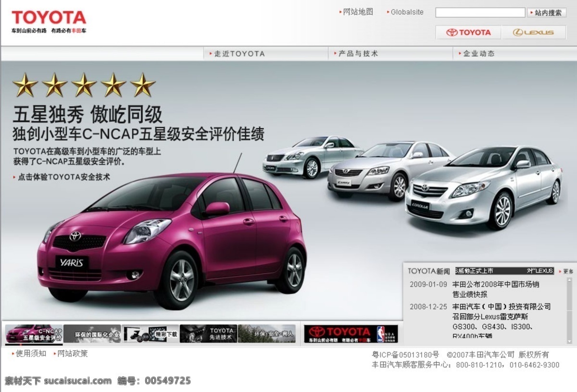This screenshot has width=577, height=392.
Task: Click the customer service phone number text
Action: point(508,365)
